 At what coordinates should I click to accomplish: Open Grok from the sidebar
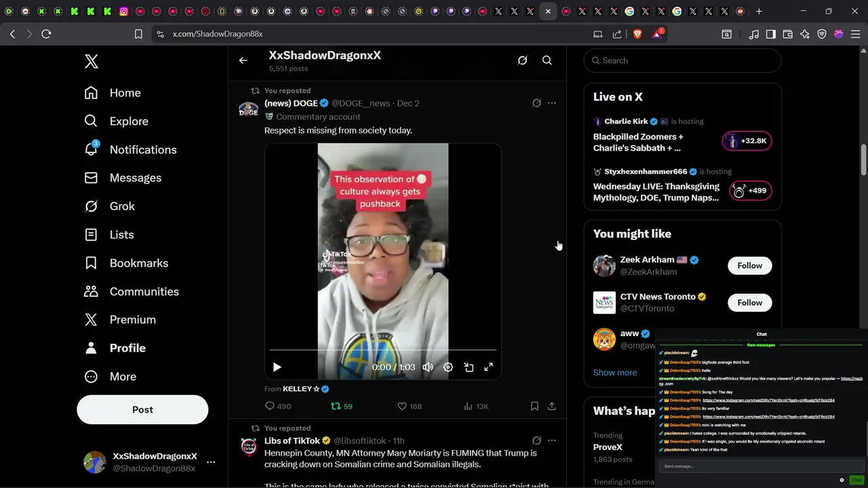(109, 206)
